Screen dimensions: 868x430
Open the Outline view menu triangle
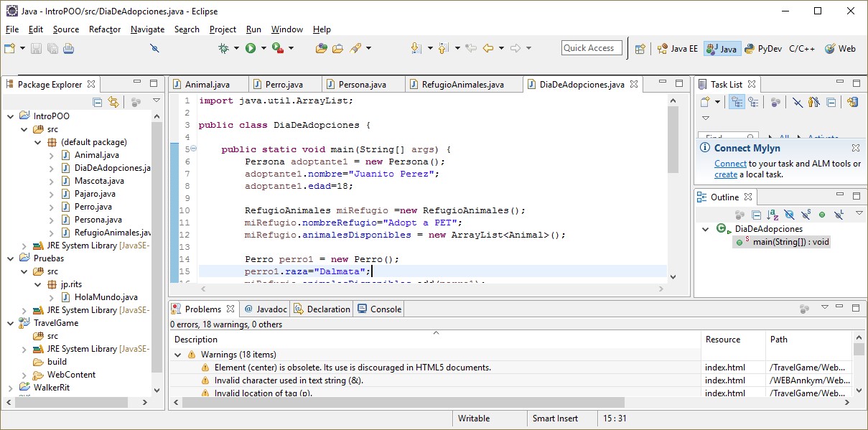pos(859,213)
